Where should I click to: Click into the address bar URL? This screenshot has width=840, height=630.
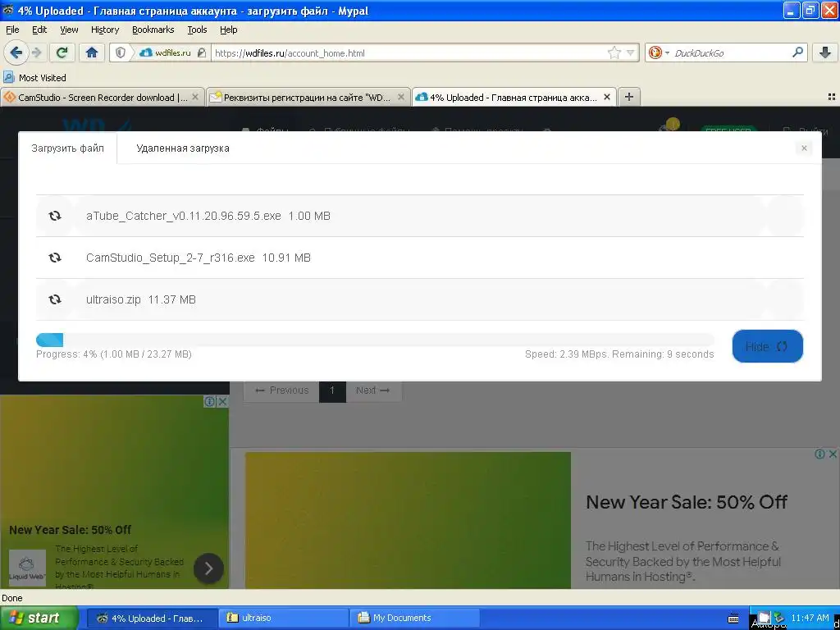point(407,53)
